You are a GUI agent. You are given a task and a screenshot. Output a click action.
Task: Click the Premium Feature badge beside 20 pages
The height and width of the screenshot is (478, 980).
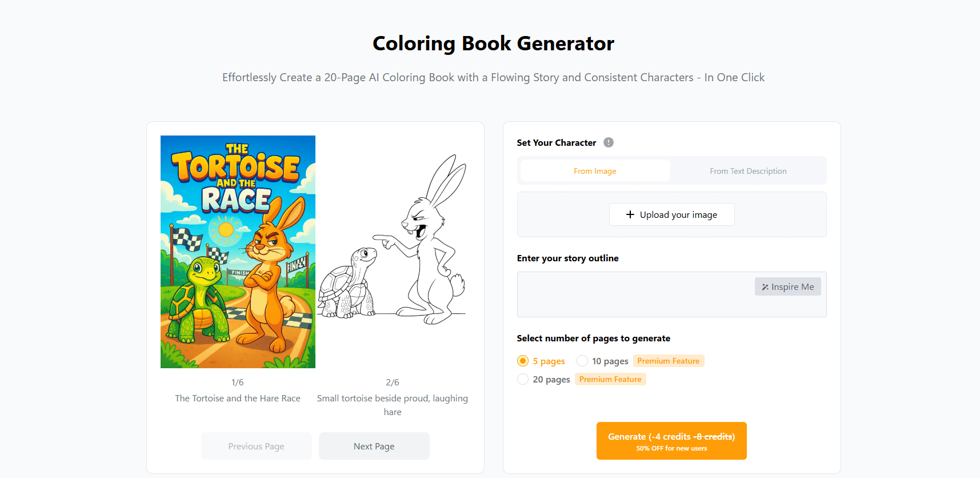tap(610, 379)
